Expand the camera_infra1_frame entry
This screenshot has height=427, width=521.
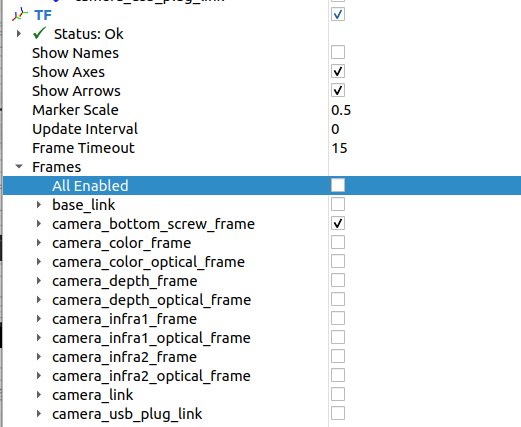point(39,319)
